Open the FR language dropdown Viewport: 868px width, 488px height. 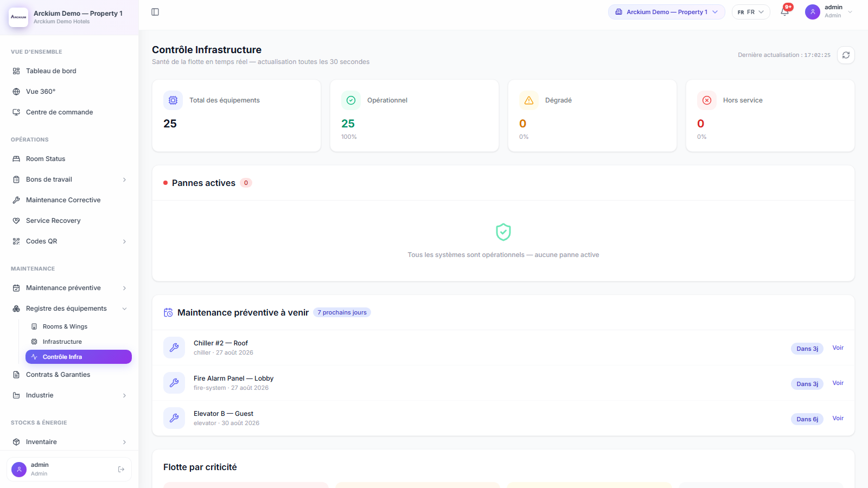(751, 12)
